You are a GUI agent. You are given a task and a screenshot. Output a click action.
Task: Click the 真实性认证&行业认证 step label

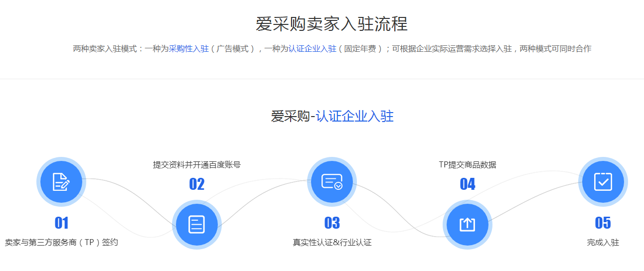[331, 243]
